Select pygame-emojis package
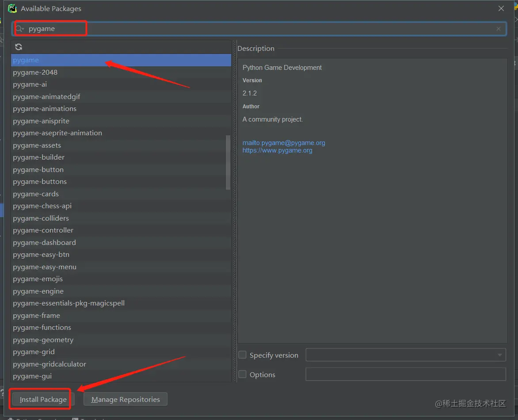Screen dimensions: 518x420 coord(121,279)
